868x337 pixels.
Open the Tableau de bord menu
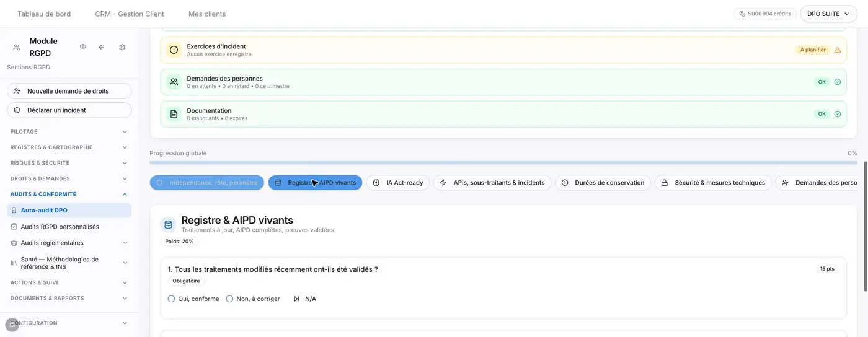click(44, 14)
